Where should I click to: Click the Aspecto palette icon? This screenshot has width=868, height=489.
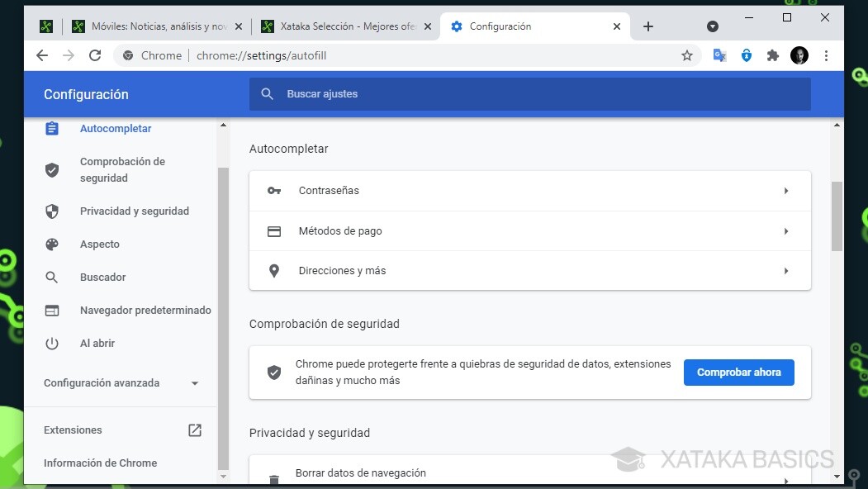51,244
